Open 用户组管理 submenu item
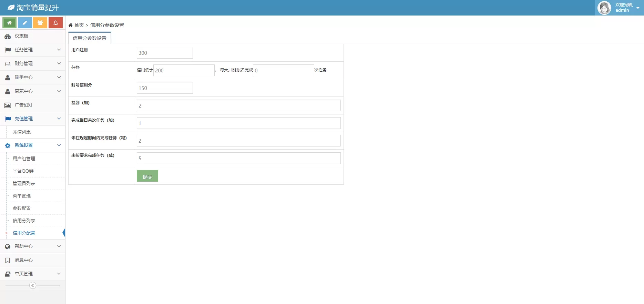The width and height of the screenshot is (644, 304). 24,159
